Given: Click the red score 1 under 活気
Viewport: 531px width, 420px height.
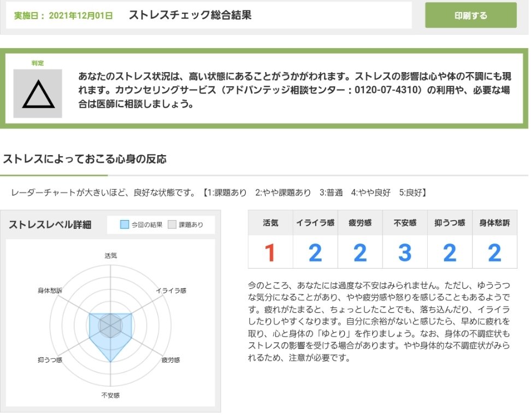Looking at the screenshot, I should tap(270, 253).
